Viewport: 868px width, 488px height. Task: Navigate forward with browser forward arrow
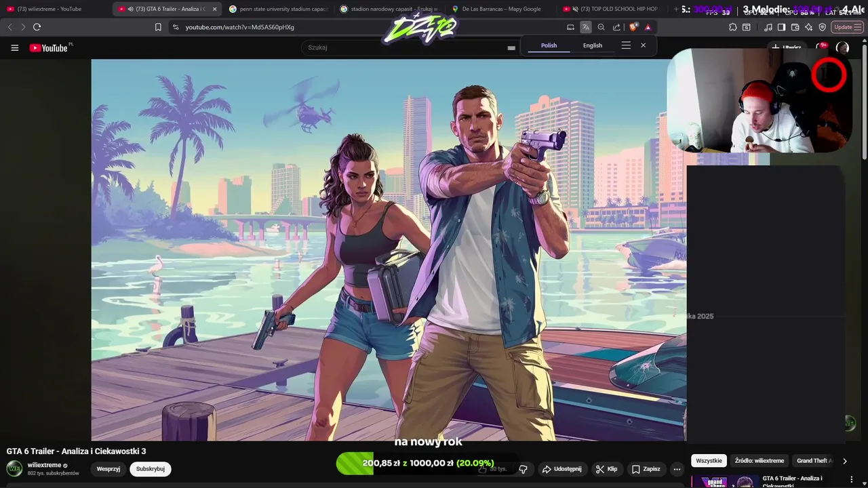tap(23, 27)
